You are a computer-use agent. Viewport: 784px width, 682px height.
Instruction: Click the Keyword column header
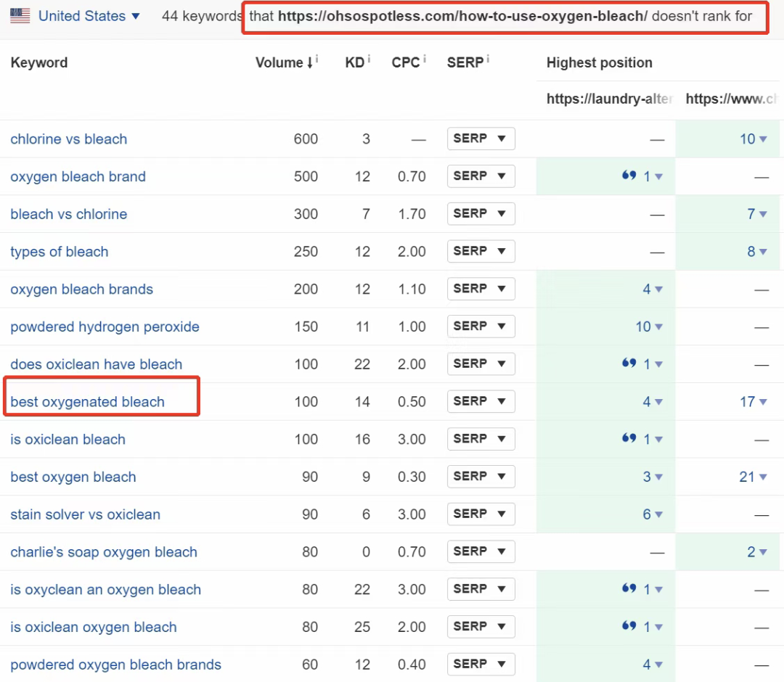click(39, 62)
